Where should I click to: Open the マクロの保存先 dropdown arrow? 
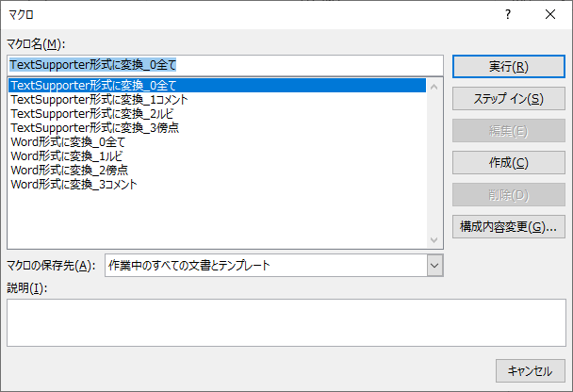tap(434, 266)
